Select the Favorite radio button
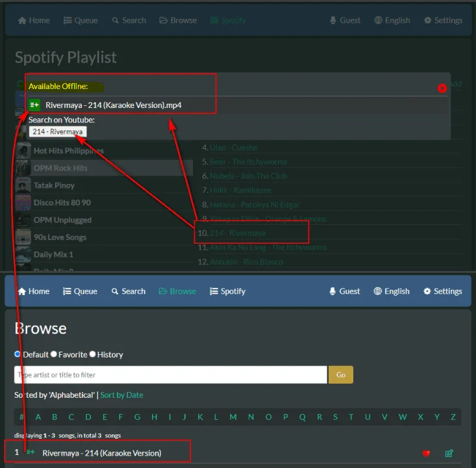 54,354
